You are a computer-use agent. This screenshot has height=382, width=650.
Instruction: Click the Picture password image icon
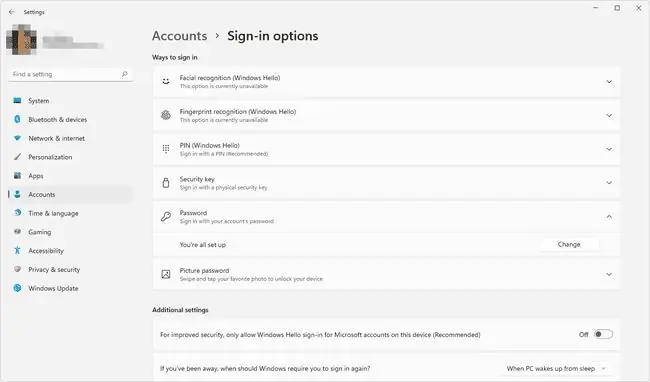click(x=166, y=274)
